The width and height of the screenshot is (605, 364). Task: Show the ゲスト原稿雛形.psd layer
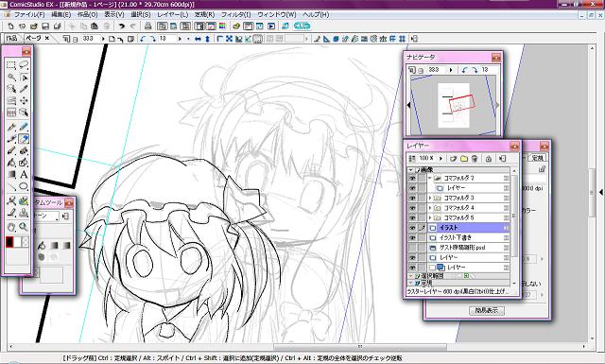[x=412, y=248]
